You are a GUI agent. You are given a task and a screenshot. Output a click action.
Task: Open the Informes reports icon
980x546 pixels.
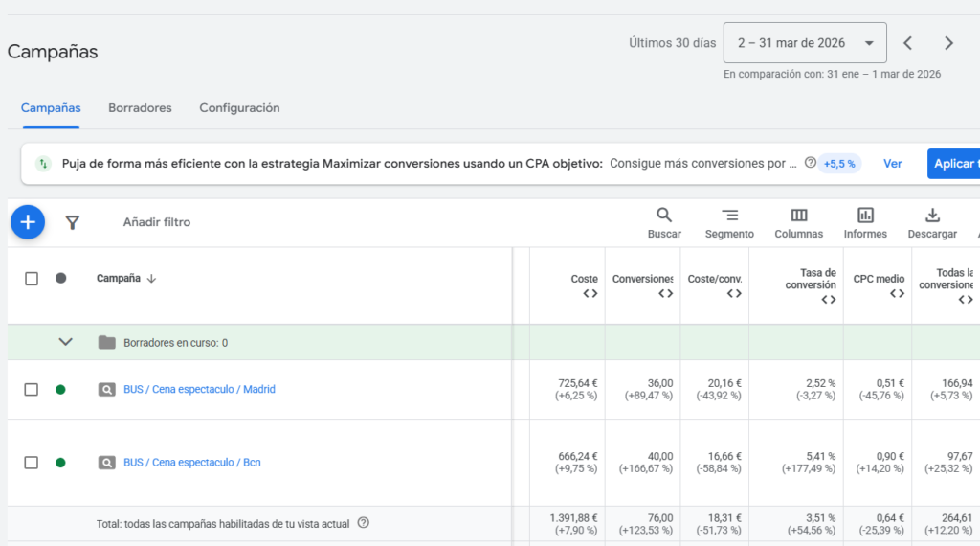point(865,222)
